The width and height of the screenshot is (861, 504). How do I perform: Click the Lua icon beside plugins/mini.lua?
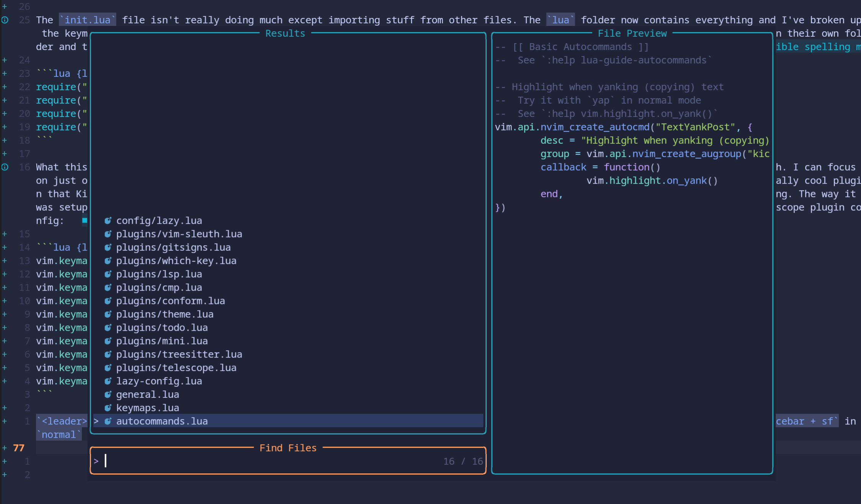point(108,341)
